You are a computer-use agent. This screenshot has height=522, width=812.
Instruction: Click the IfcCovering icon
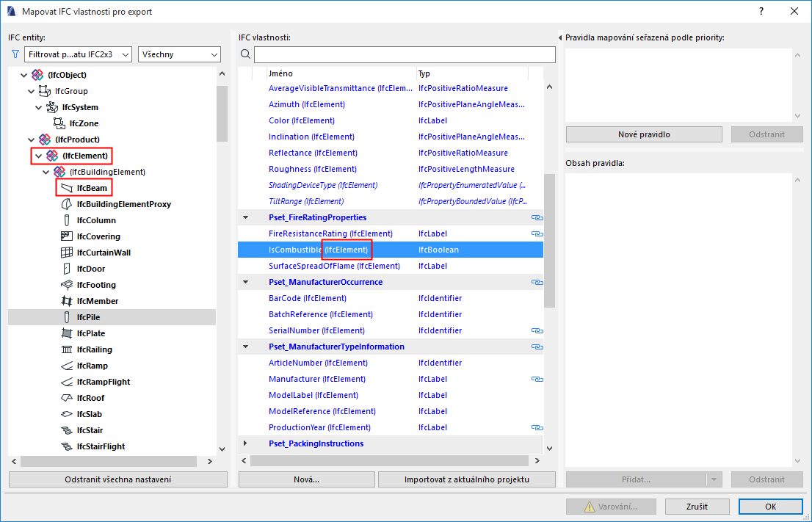click(67, 236)
